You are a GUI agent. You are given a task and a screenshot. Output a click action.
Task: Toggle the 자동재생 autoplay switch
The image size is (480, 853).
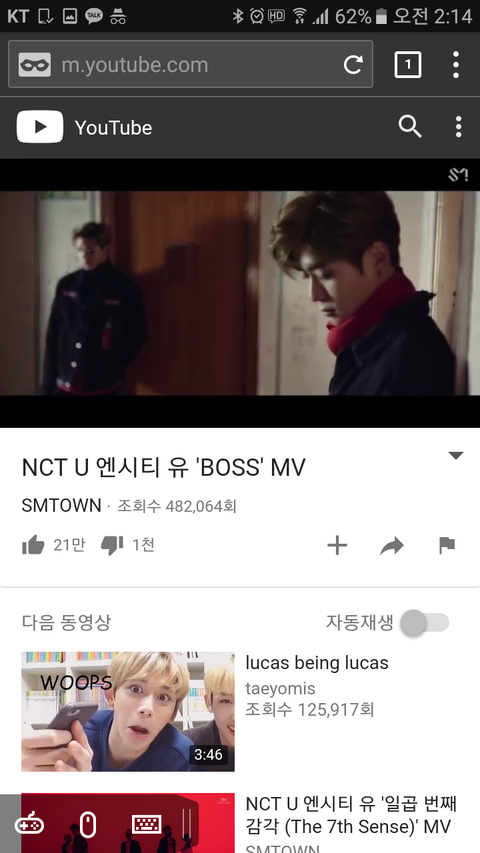[424, 622]
